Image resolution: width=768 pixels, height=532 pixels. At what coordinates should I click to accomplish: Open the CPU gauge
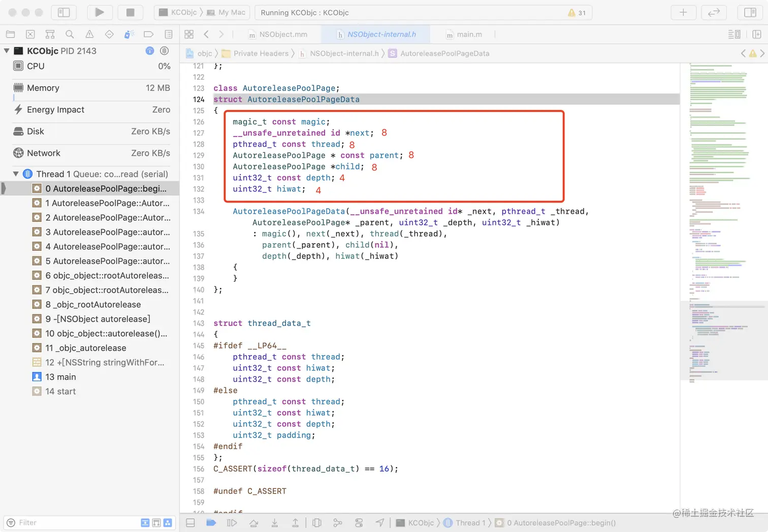click(91, 66)
